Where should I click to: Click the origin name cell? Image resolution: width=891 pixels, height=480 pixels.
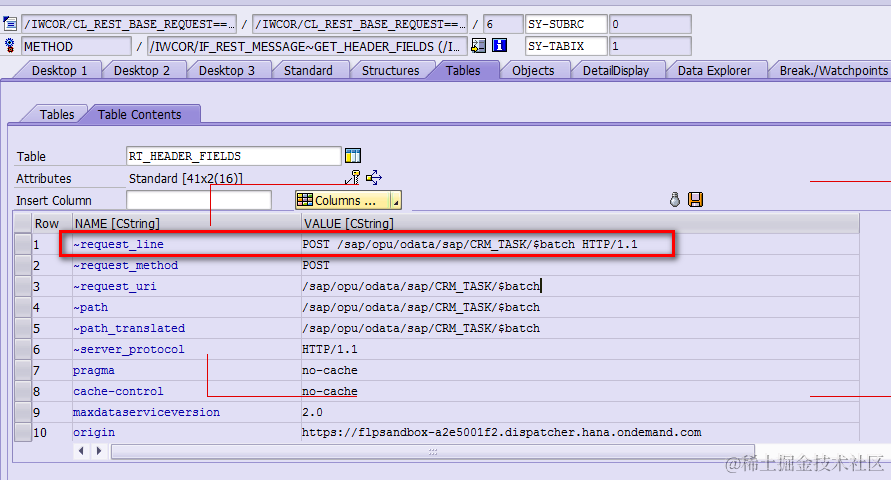tap(186, 432)
